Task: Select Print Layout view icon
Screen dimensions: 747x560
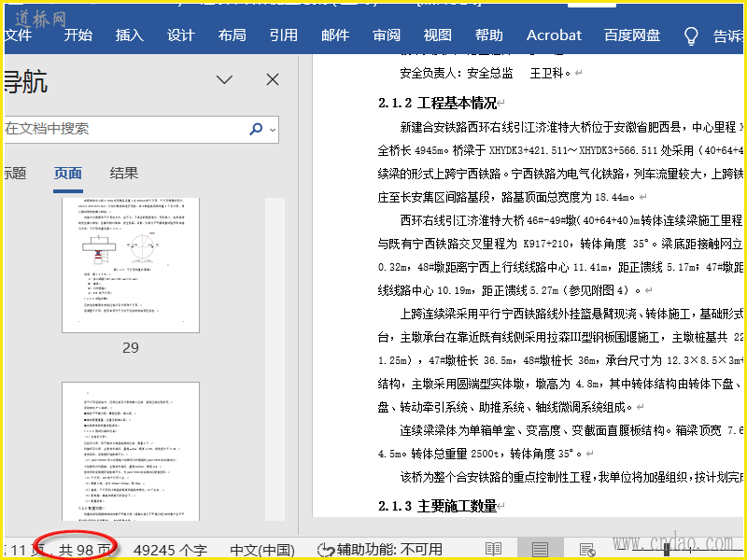Action: click(x=540, y=550)
